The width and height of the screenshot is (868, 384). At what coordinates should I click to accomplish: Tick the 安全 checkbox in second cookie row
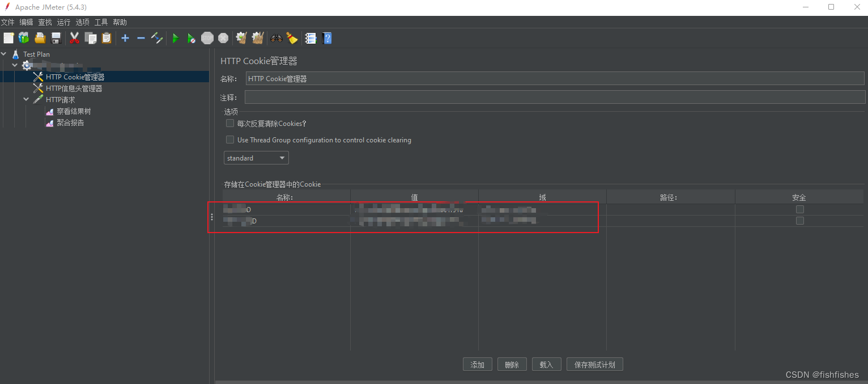click(x=800, y=221)
